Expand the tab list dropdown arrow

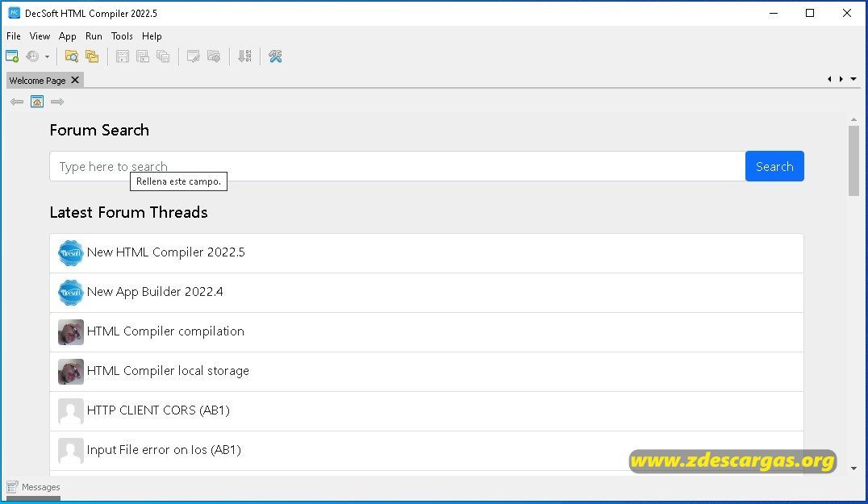[x=853, y=79]
